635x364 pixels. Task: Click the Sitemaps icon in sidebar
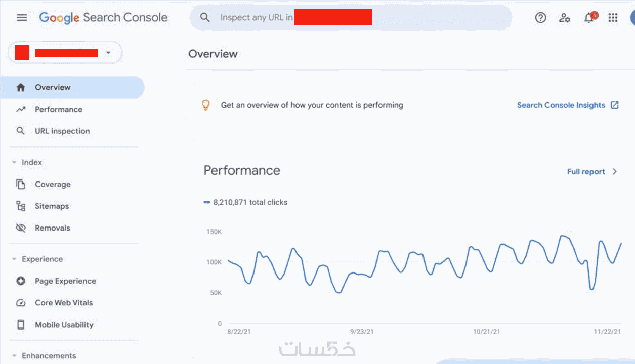point(21,206)
